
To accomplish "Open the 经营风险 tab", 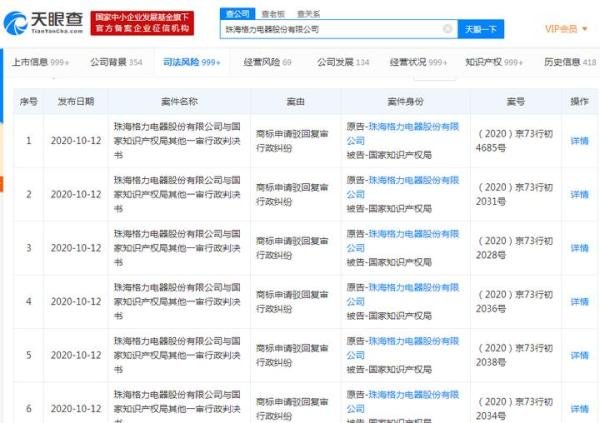I will pyautogui.click(x=267, y=62).
